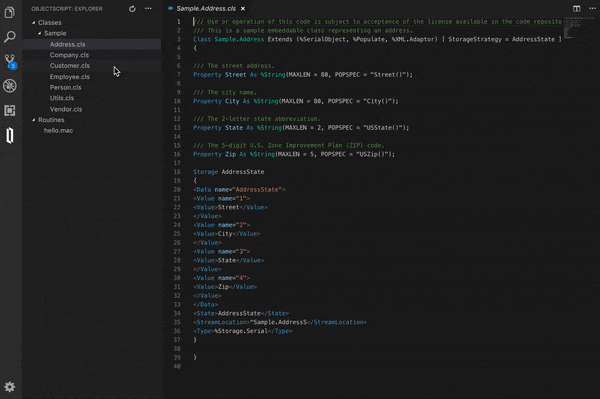Open the Debug view icon

pyautogui.click(x=10, y=86)
